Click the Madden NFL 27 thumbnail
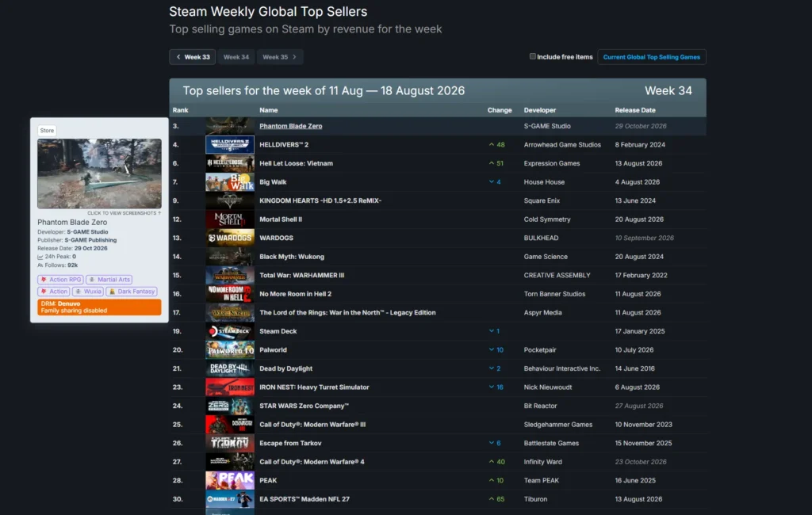The width and height of the screenshot is (812, 515). (230, 498)
